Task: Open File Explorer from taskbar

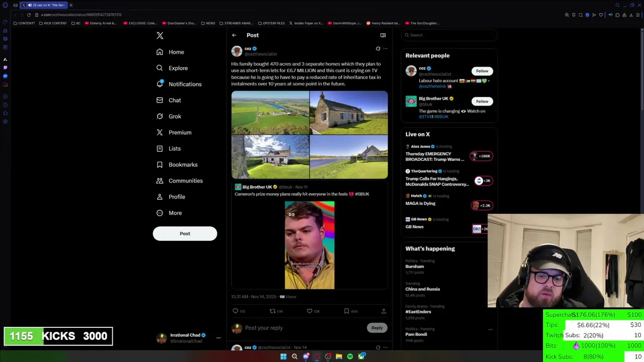Action: (x=339, y=356)
